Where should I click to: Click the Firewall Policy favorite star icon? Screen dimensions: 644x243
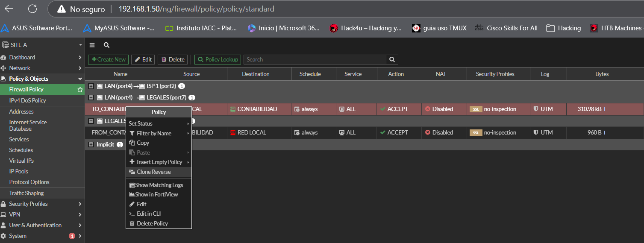point(80,90)
